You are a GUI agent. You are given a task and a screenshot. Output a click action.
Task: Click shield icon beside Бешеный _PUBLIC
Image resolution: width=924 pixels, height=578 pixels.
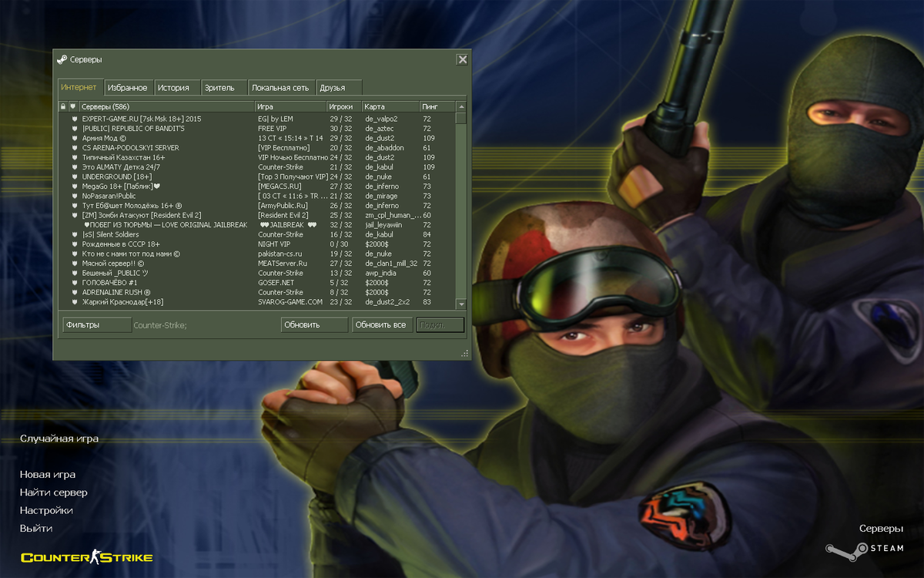pyautogui.click(x=75, y=273)
